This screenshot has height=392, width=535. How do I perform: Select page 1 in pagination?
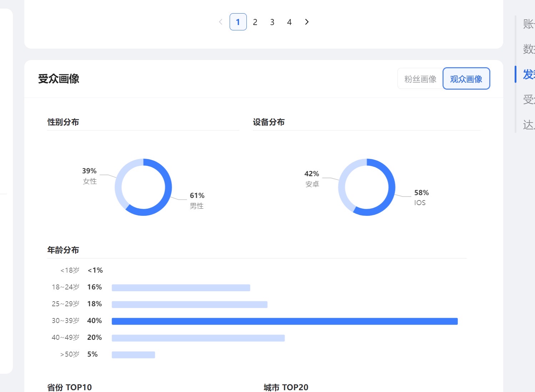(238, 22)
